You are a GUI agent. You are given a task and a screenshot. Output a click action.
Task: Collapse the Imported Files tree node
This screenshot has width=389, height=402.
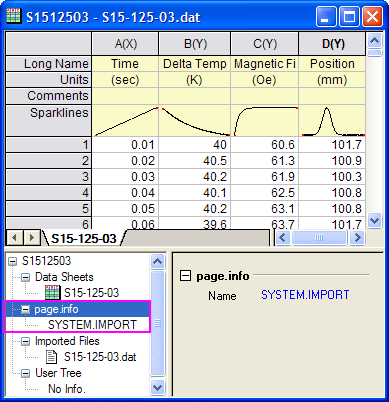(26, 341)
